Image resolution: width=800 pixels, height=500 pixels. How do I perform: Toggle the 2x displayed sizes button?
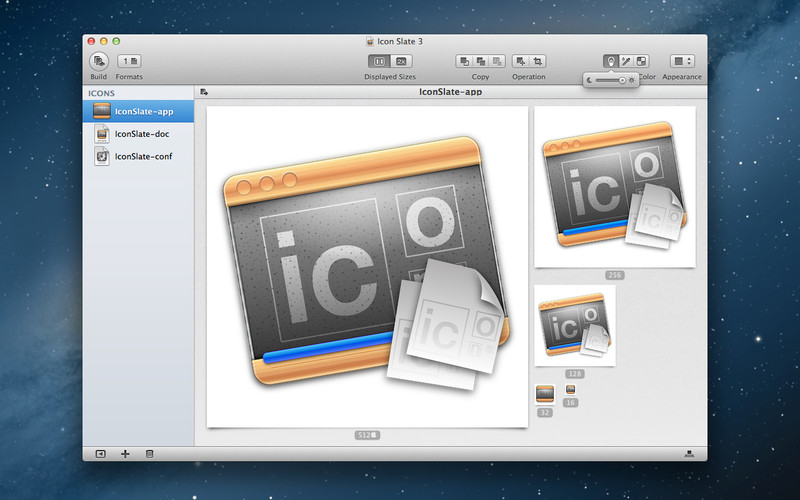401,61
